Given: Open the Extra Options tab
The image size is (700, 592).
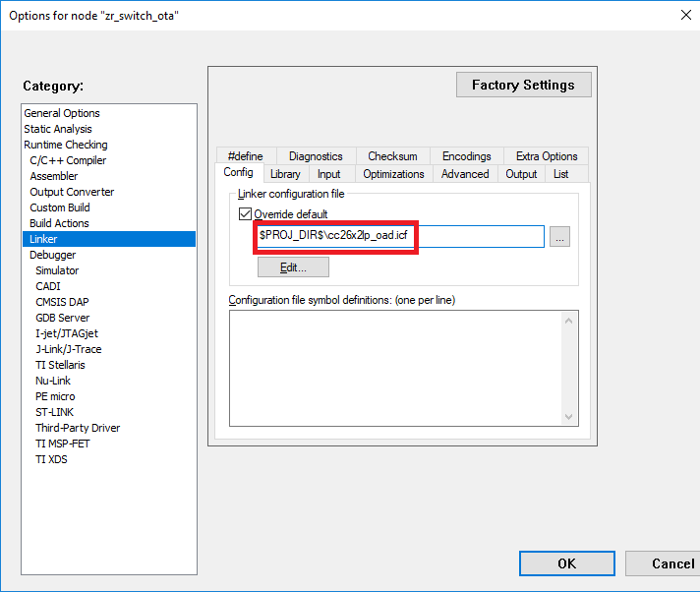Looking at the screenshot, I should [x=547, y=156].
